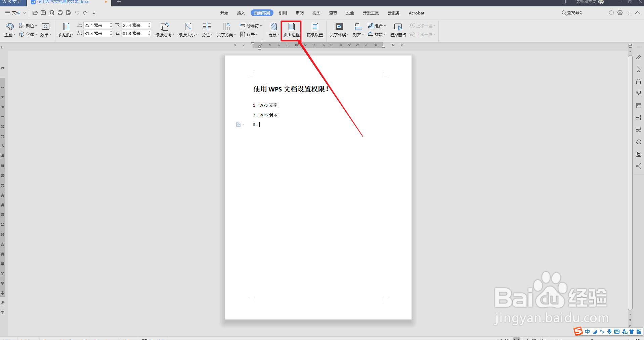Expand the quick access toolbar customize arrow
Screen dimensions: 644x340
click(94, 13)
